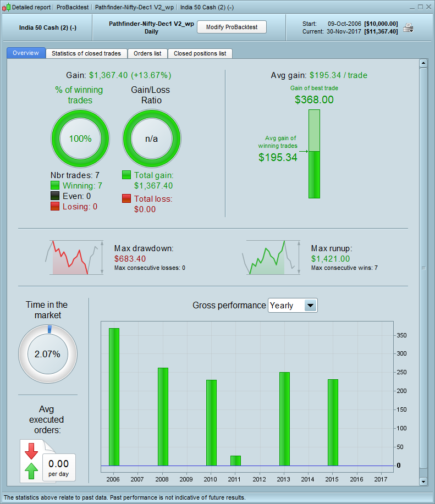Click the red max drawdown chart thumbnail

tap(74, 257)
